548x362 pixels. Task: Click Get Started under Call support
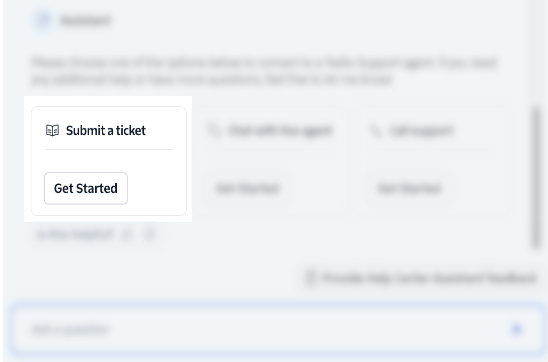click(409, 188)
